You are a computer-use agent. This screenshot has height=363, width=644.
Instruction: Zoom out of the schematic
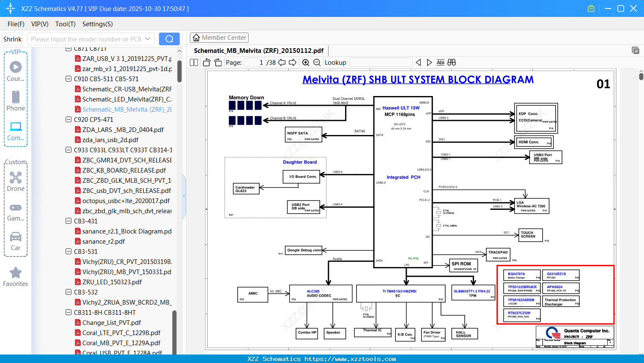tap(317, 63)
